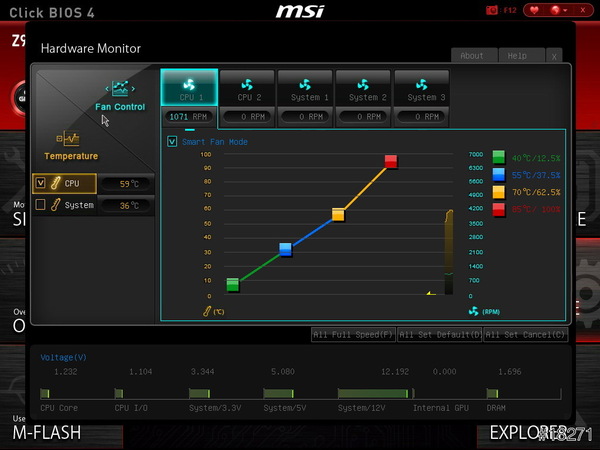
Task: Click All Set Default(D) button
Action: [x=440, y=335]
